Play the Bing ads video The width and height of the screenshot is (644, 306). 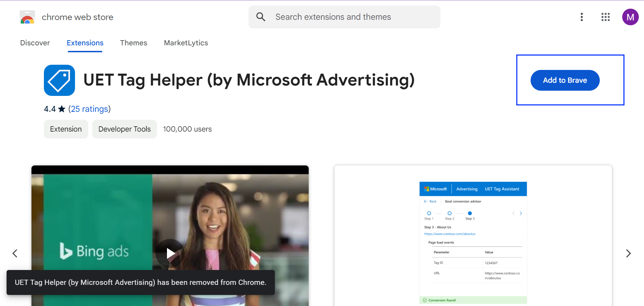pyautogui.click(x=170, y=253)
